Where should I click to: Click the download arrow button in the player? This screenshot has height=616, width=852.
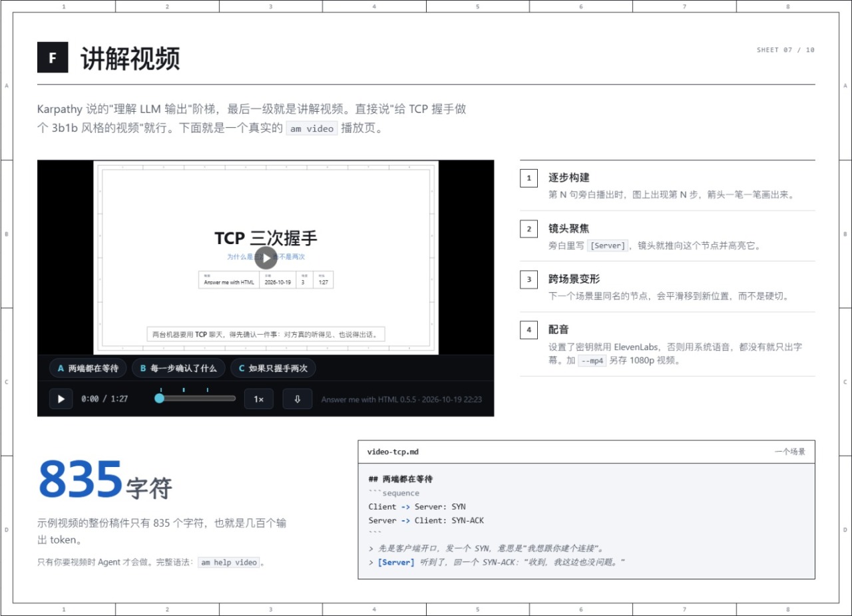pyautogui.click(x=298, y=399)
